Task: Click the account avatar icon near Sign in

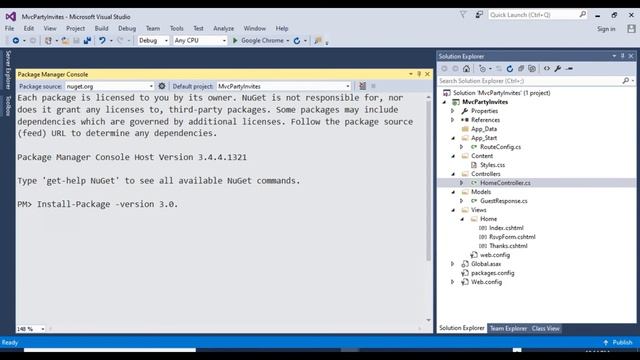Action: pyautogui.click(x=631, y=29)
